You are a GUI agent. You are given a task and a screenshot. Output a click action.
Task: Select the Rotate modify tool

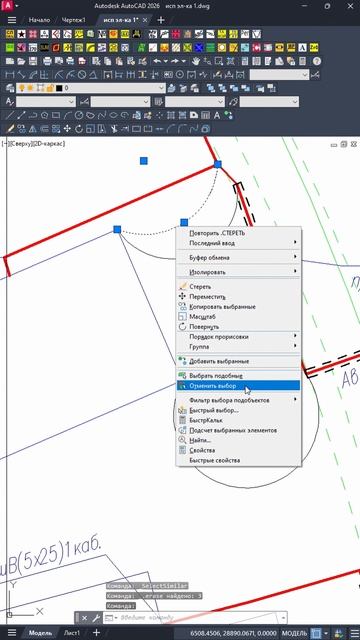(x=79, y=129)
